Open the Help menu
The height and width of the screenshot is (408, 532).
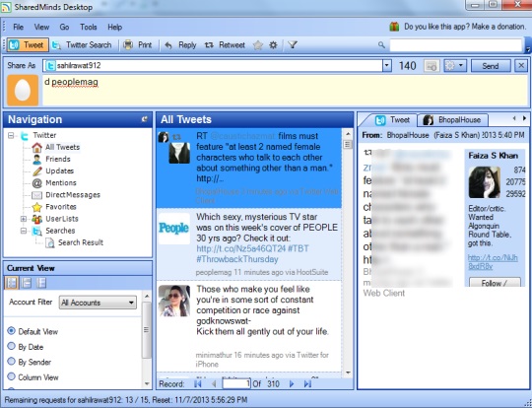tap(114, 27)
